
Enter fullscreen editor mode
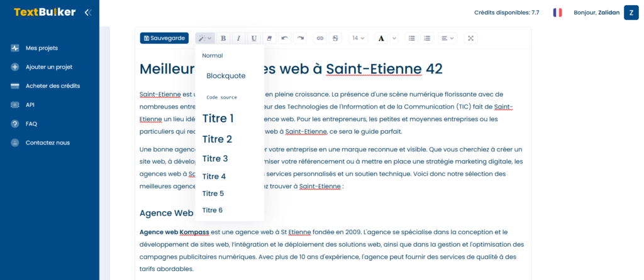tap(470, 38)
